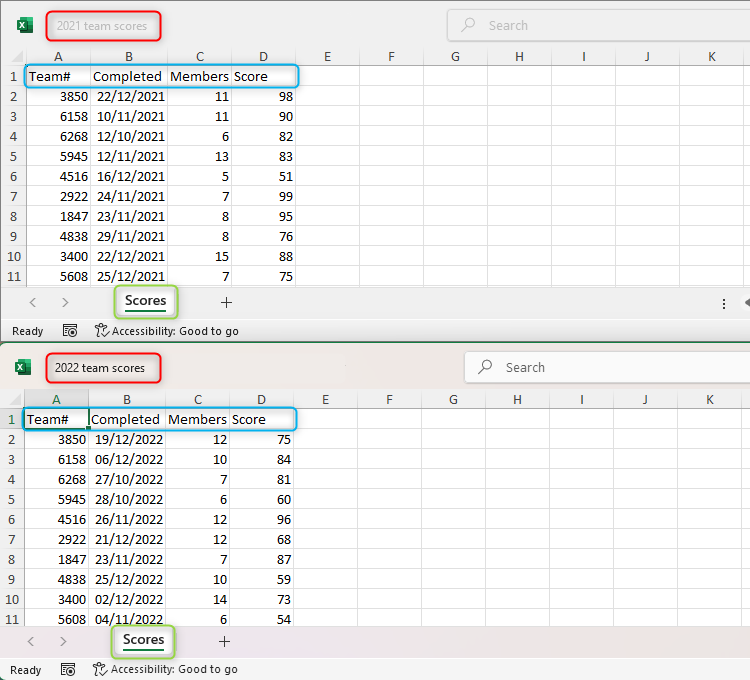Go to the previous sheet in the 2021 workbook

pyautogui.click(x=33, y=302)
